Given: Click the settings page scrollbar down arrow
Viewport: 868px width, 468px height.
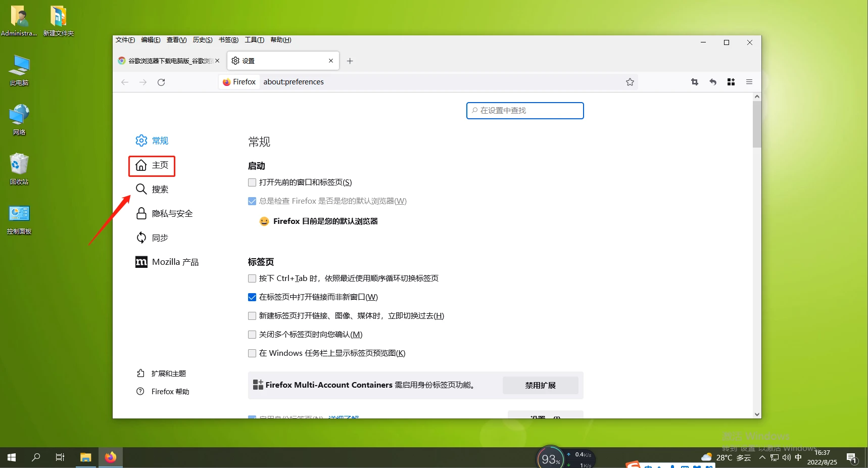Looking at the screenshot, I should pyautogui.click(x=757, y=414).
